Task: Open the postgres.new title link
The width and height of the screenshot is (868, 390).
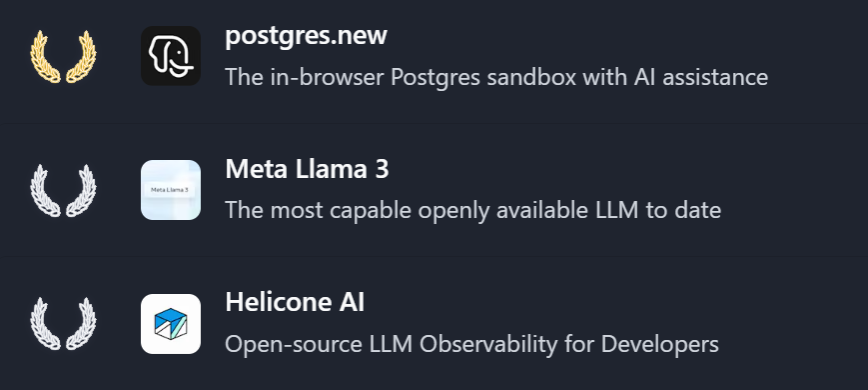Action: (306, 35)
